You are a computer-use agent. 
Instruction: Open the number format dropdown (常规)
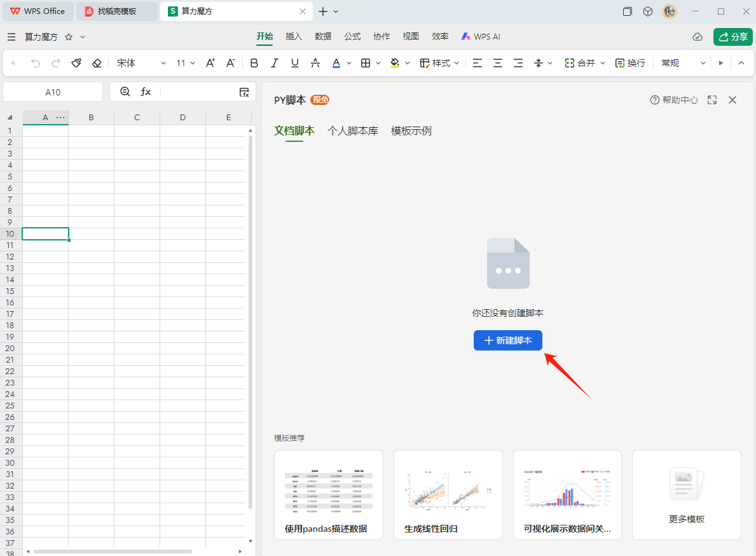[x=684, y=63]
